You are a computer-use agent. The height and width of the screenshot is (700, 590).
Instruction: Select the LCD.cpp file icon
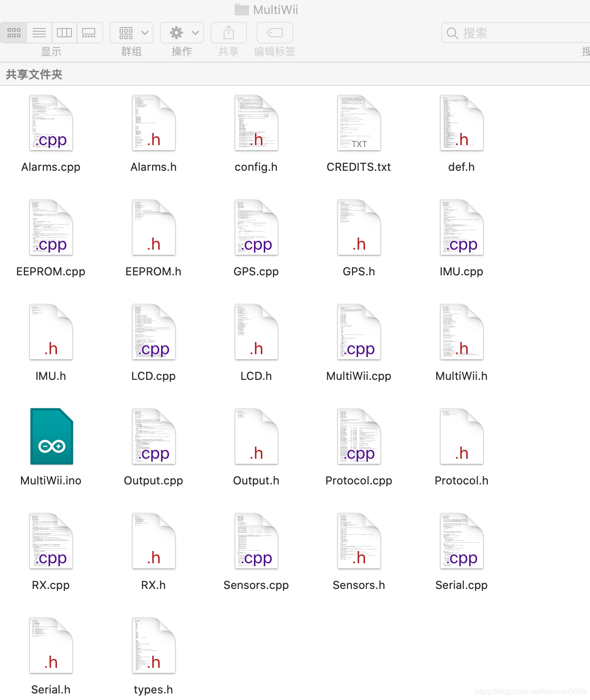(154, 332)
